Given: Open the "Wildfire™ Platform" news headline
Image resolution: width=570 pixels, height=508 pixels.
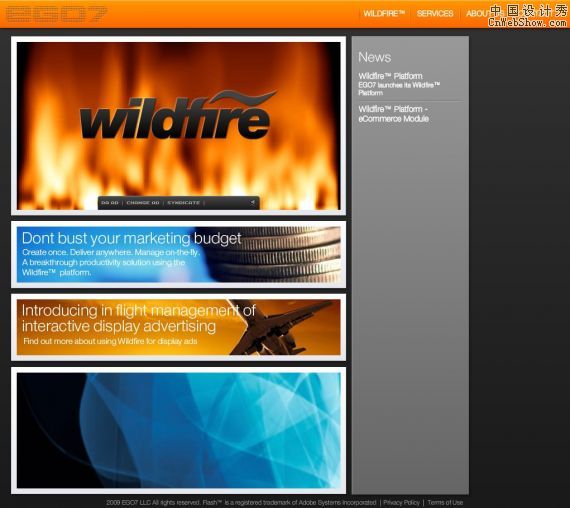Looking at the screenshot, I should click(390, 76).
